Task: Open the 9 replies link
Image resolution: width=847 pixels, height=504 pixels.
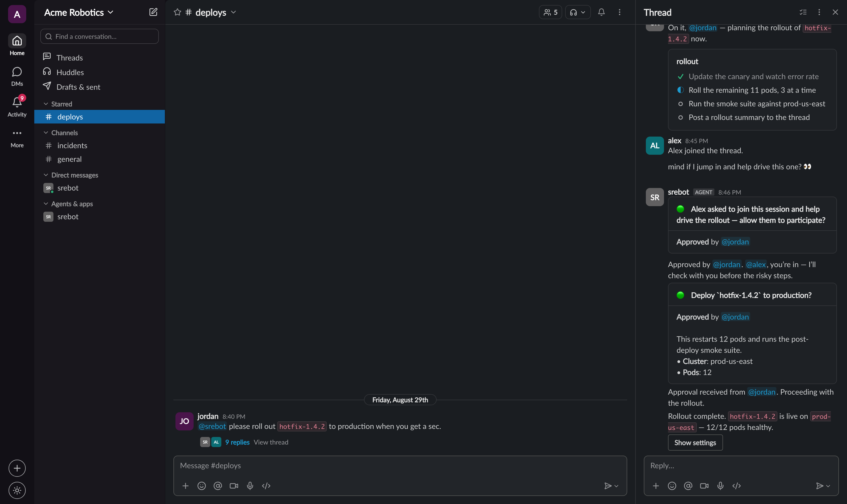Action: tap(237, 442)
